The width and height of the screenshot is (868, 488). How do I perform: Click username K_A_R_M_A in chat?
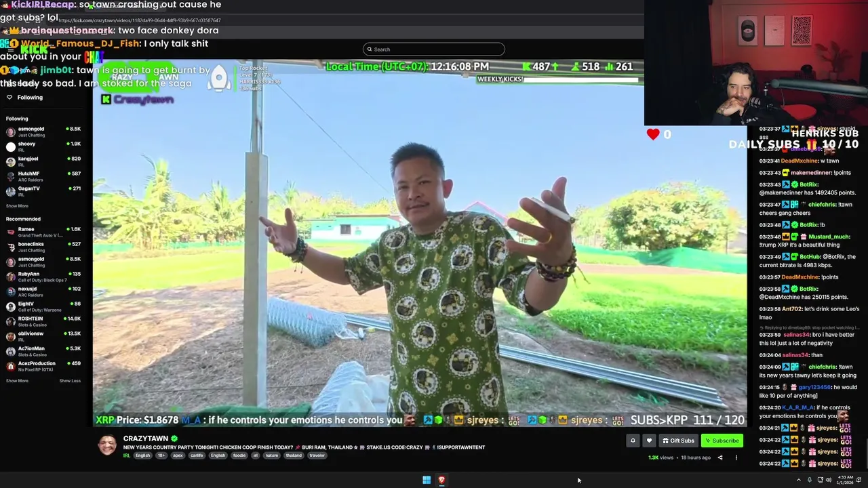(797, 407)
